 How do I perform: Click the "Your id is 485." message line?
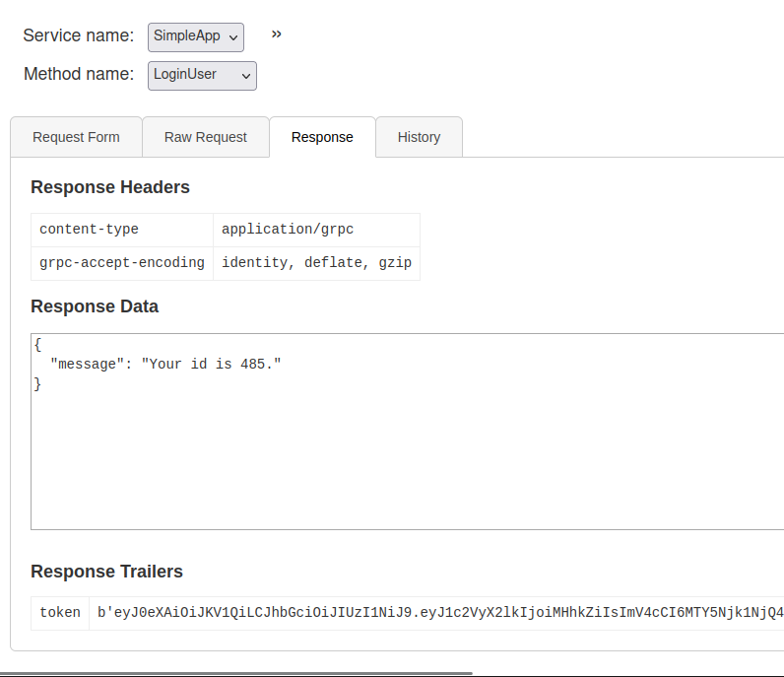(165, 364)
